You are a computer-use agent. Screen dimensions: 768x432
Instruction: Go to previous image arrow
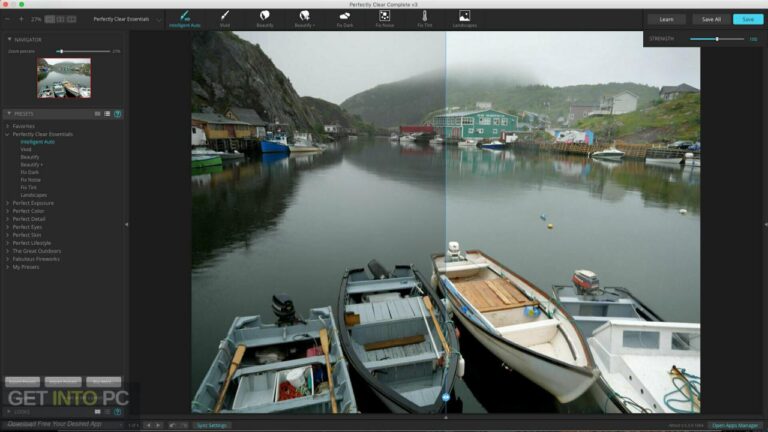[149, 425]
